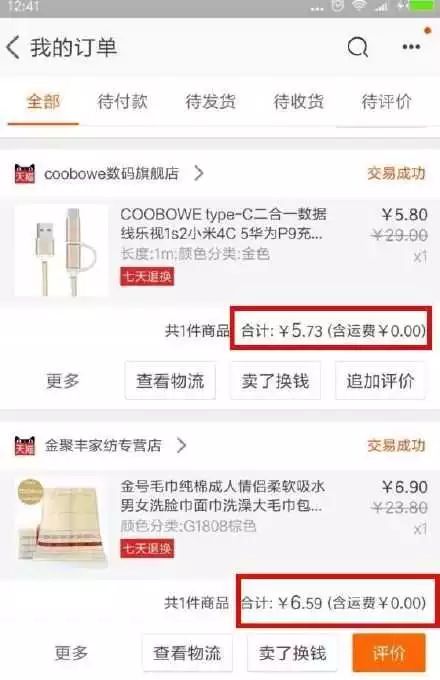Image resolution: width=440 pixels, height=680 pixels.
Task: Open the search magnifier icon
Action: click(358, 47)
